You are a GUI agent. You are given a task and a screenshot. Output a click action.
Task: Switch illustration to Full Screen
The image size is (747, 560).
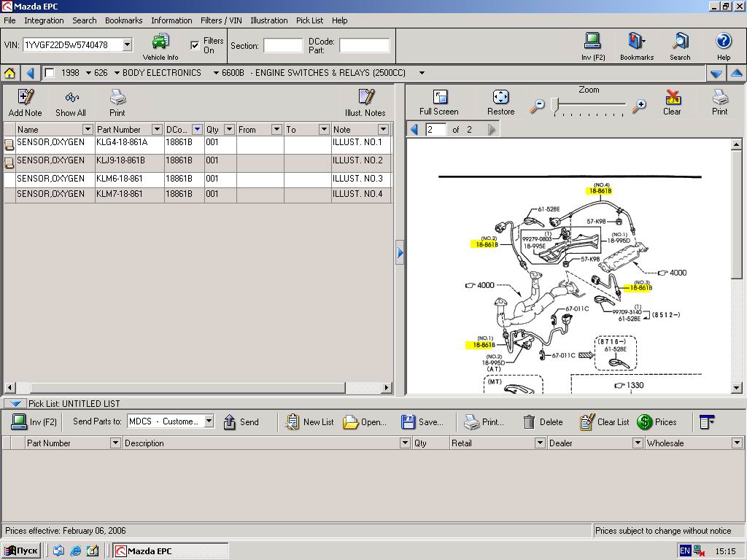click(x=439, y=98)
